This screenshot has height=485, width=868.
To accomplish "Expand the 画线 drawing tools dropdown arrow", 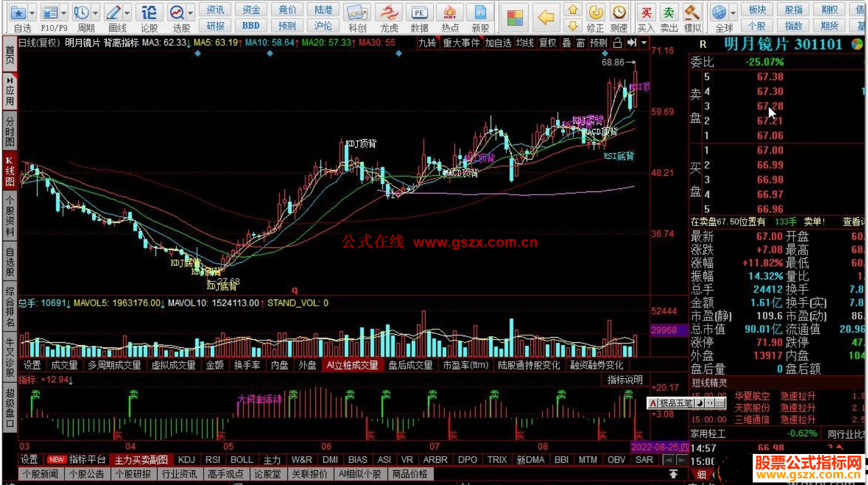I will click(x=127, y=13).
